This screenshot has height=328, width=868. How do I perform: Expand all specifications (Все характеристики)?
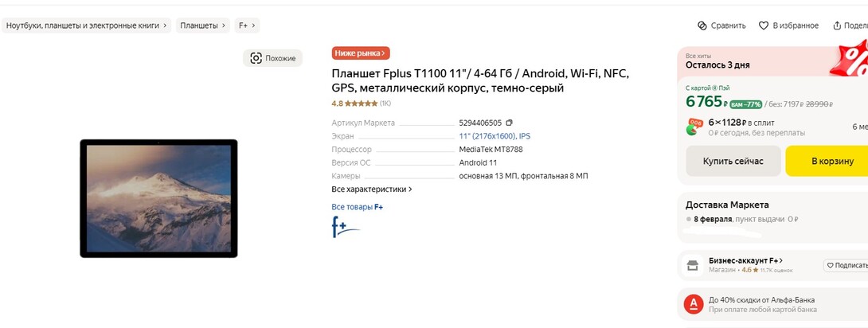[372, 189]
